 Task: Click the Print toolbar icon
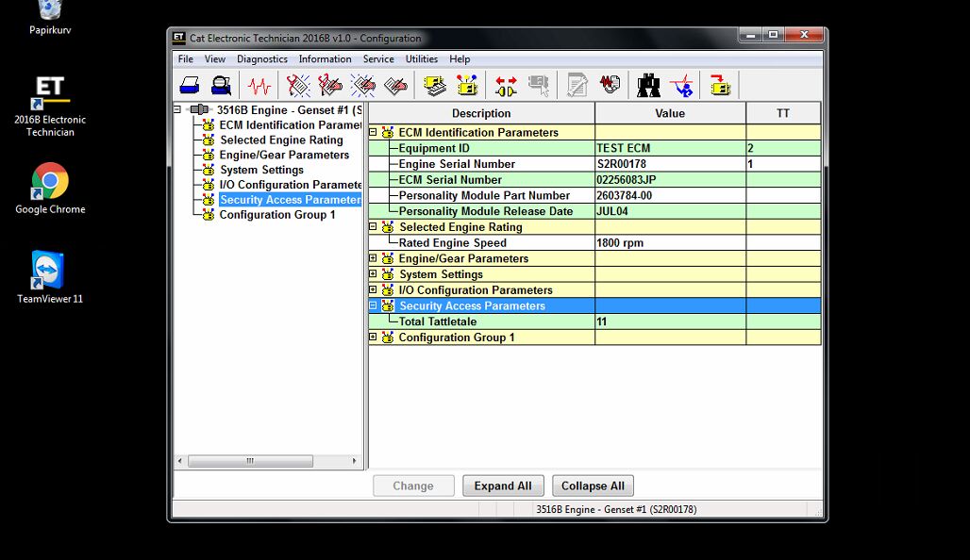pos(190,85)
